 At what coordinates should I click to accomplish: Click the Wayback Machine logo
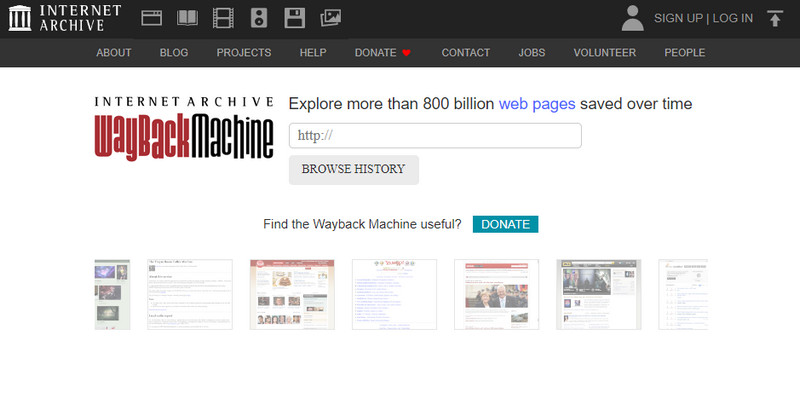pos(184,129)
